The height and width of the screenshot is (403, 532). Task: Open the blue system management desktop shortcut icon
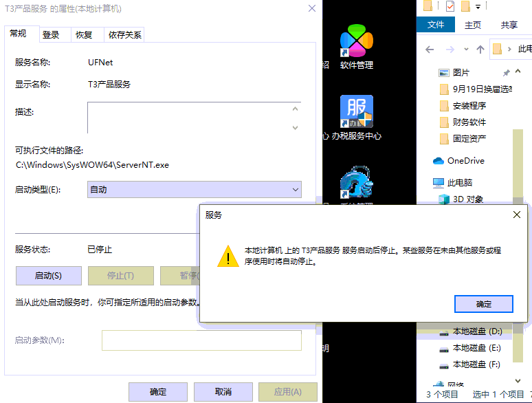[356, 182]
